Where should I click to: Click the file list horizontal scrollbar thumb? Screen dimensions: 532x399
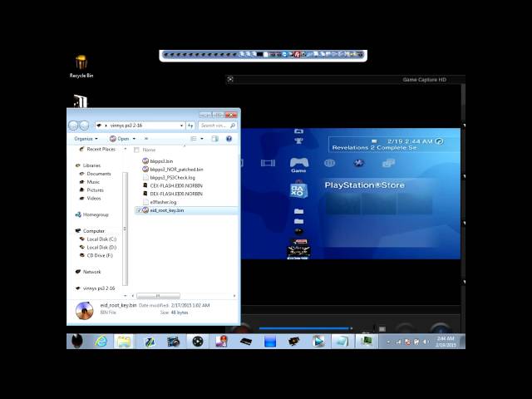pos(158,296)
